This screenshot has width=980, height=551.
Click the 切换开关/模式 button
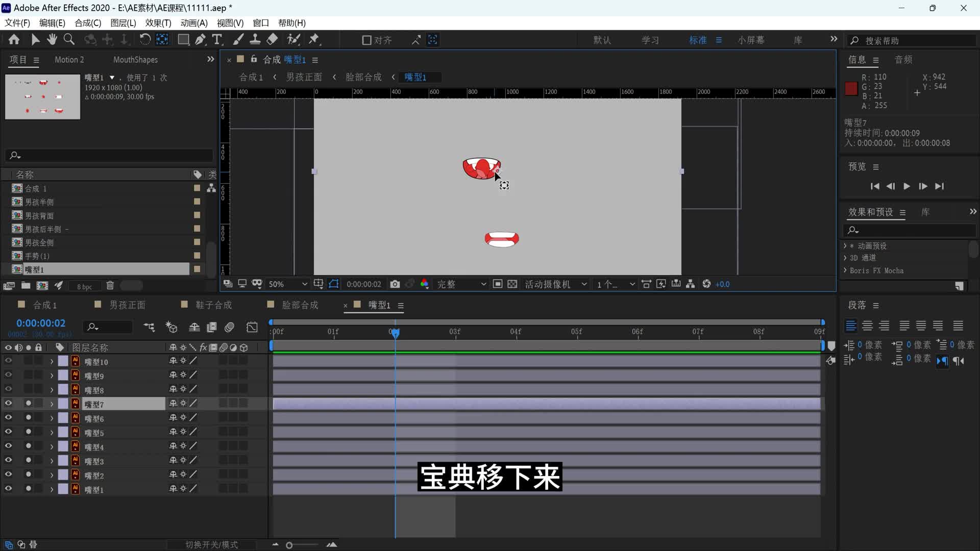tap(211, 545)
